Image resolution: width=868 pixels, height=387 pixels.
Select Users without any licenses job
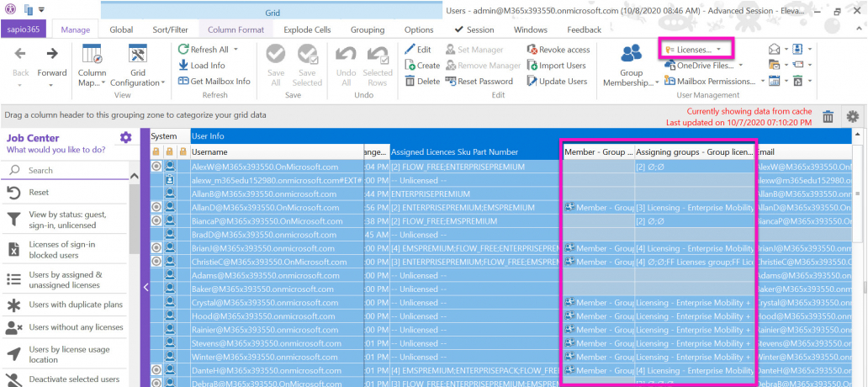[x=66, y=327]
